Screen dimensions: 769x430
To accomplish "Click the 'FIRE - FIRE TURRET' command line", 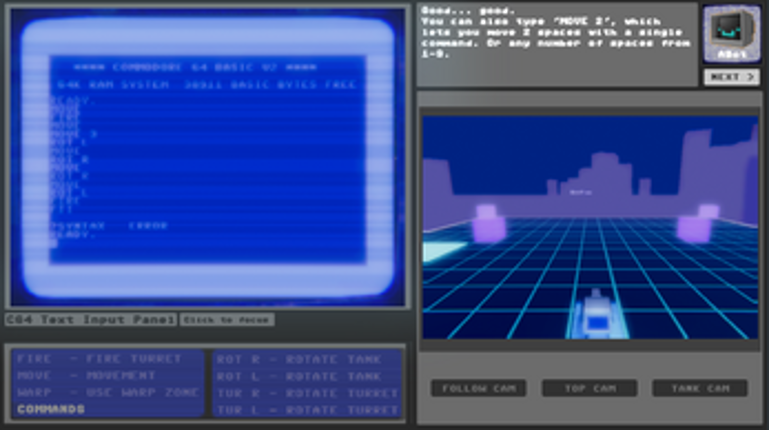I will point(100,359).
